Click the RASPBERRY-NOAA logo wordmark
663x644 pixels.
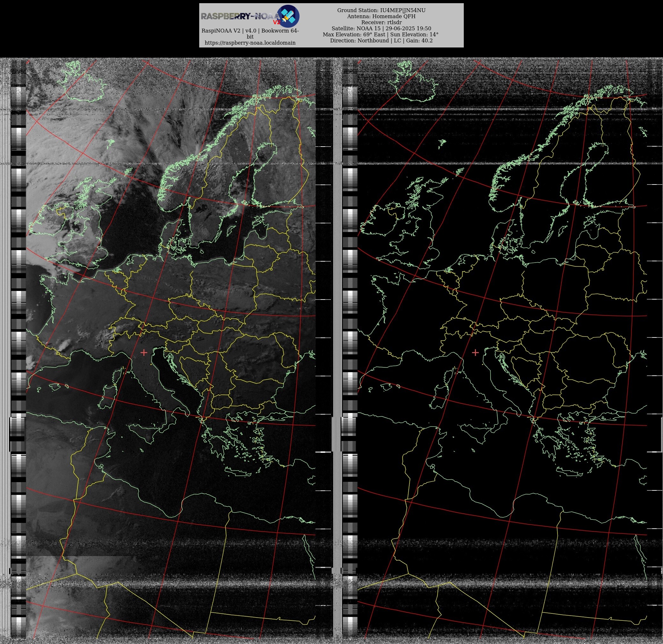tap(241, 17)
